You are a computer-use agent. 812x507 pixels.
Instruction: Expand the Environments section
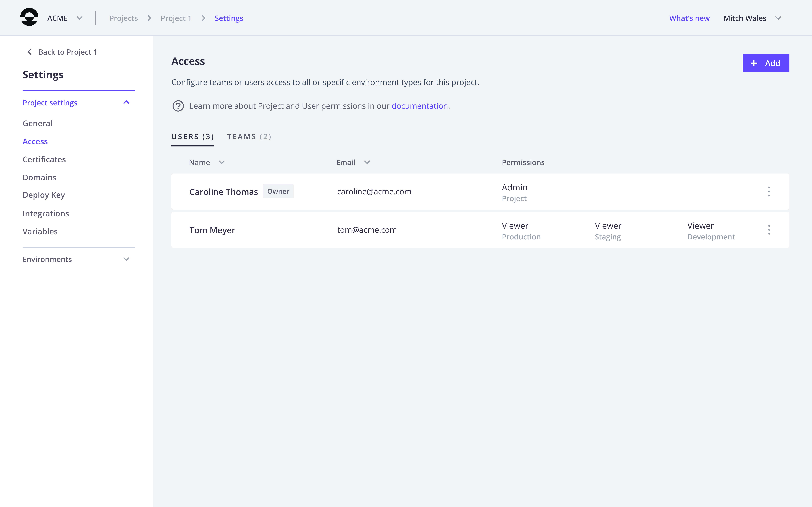(x=126, y=259)
